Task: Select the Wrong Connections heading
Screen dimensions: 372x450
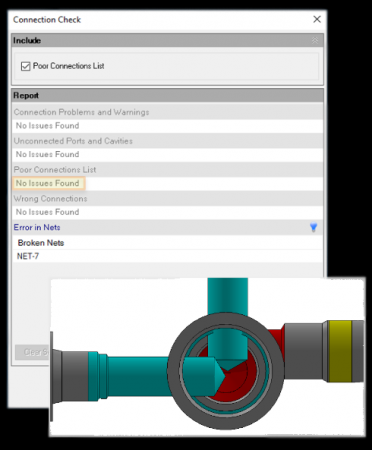Action: (50, 199)
